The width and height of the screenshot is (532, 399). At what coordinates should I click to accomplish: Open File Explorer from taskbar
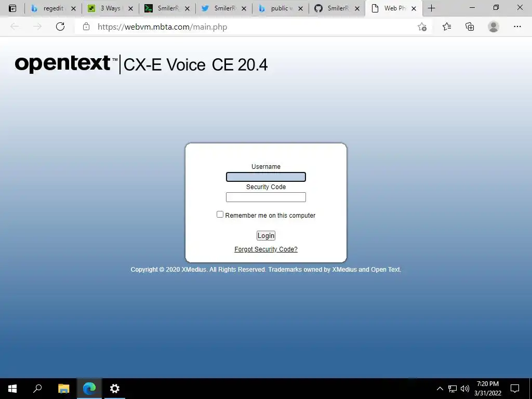pos(63,389)
